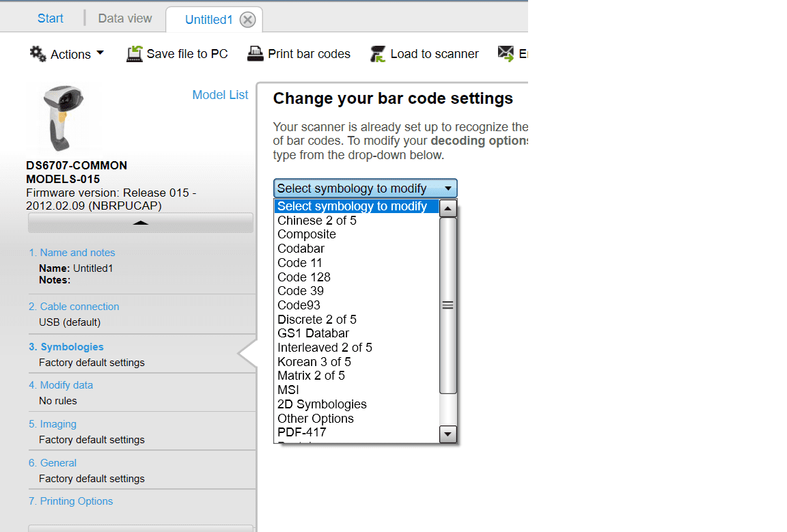Screen dimensions: 787x532
Task: Select 2D Symbologies in the list
Action: pos(322,404)
